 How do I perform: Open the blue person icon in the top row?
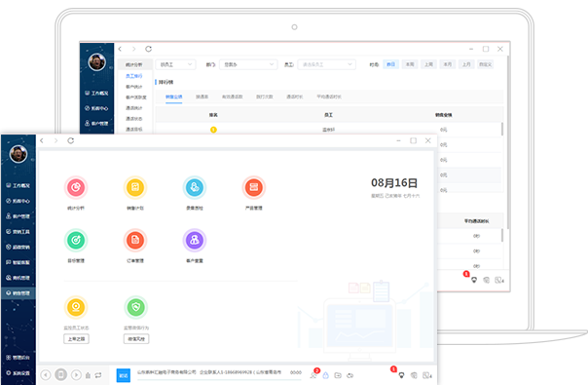point(195,187)
